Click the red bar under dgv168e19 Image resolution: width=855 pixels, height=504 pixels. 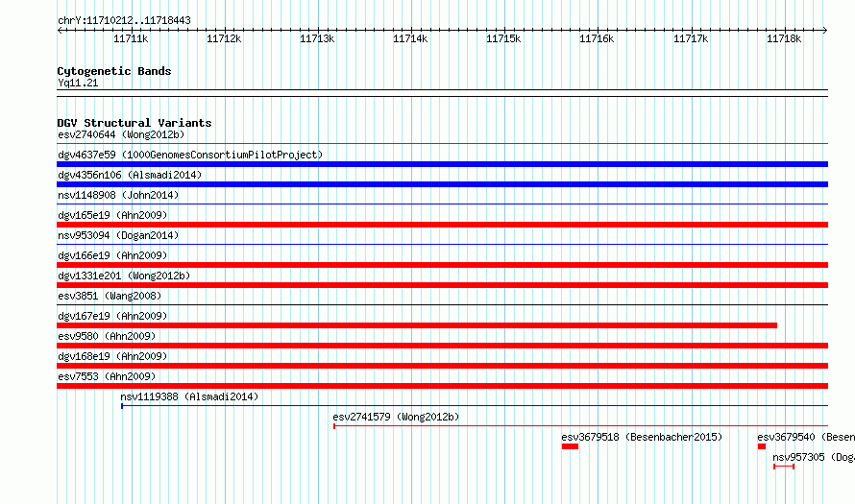(442, 366)
